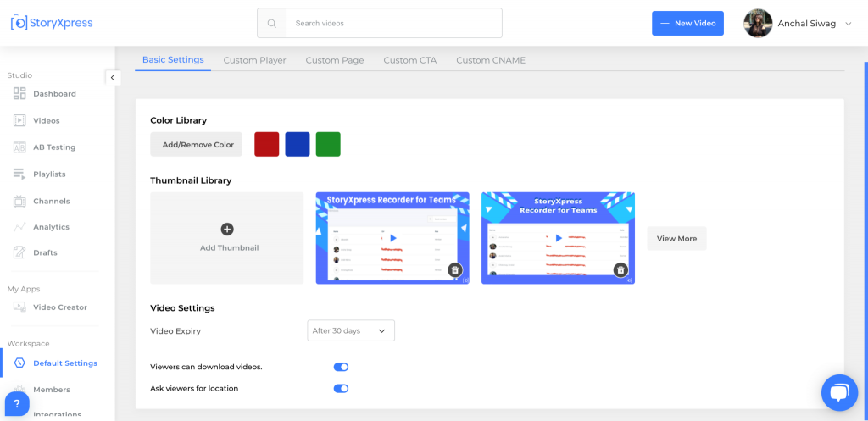Image resolution: width=868 pixels, height=421 pixels.
Task: Click the Videos sidebar icon
Action: (19, 120)
